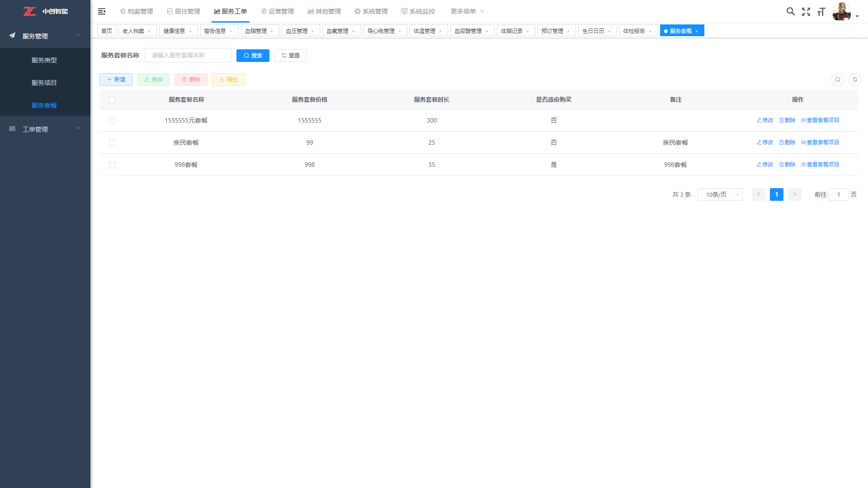Image resolution: width=868 pixels, height=488 pixels.
Task: Refresh the table with the round refresh icon
Action: click(x=854, y=80)
